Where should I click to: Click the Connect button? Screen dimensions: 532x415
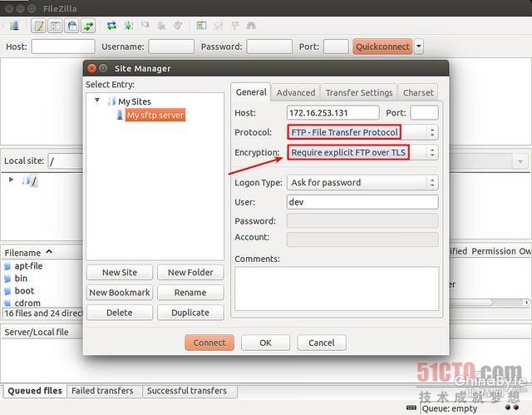[x=209, y=343]
